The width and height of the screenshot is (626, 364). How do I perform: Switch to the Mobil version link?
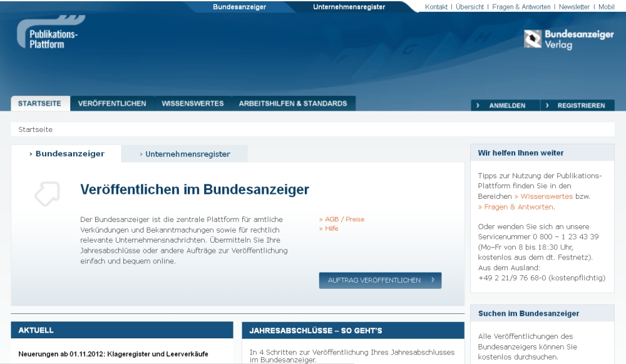607,7
